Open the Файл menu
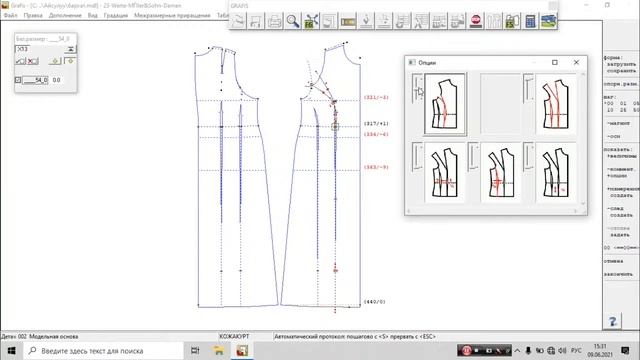This screenshot has width=640, height=360. tap(11, 16)
